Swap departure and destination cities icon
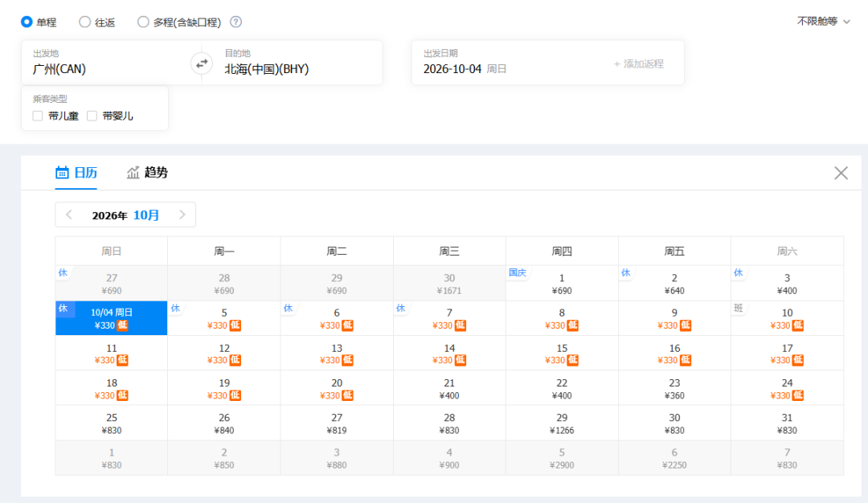Viewport: 868px width, 503px height. coord(202,63)
